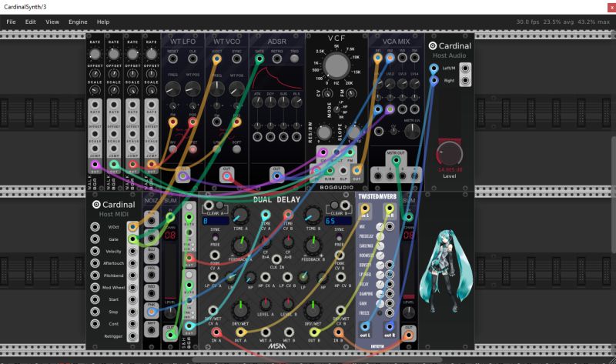Click the vertical scrollbar on the right

[x=614, y=195]
